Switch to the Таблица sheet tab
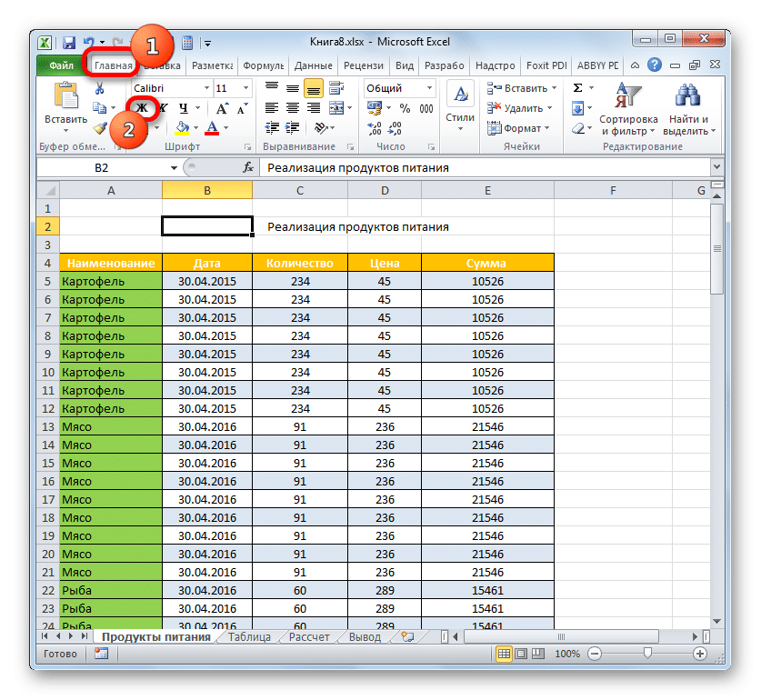This screenshot has width=761, height=700. 248,637
